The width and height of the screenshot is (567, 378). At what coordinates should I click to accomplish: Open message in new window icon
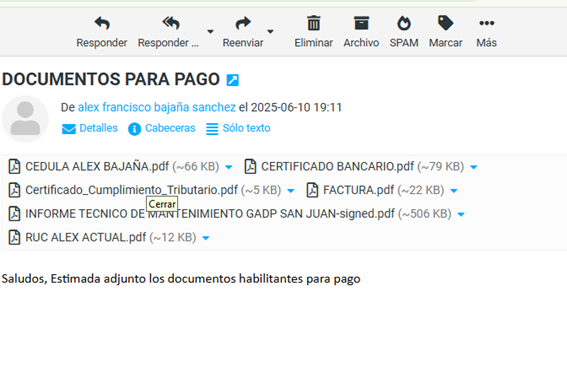pyautogui.click(x=233, y=80)
